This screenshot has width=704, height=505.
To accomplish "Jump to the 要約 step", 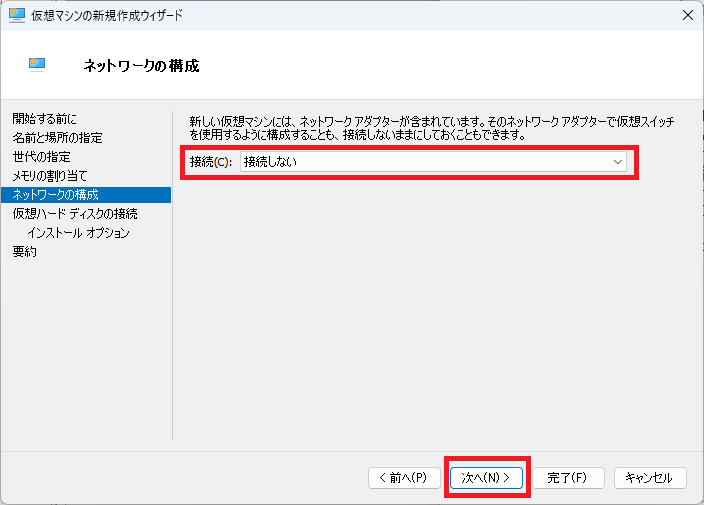I will click(x=25, y=251).
